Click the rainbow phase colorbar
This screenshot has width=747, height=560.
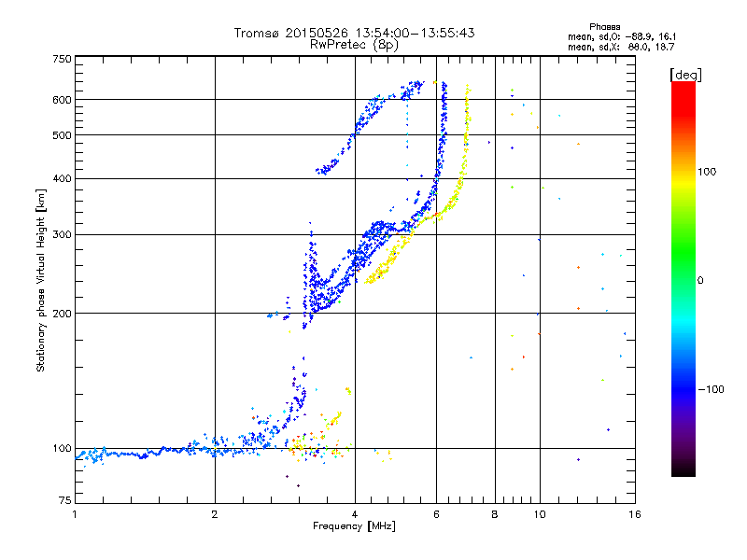(x=684, y=278)
